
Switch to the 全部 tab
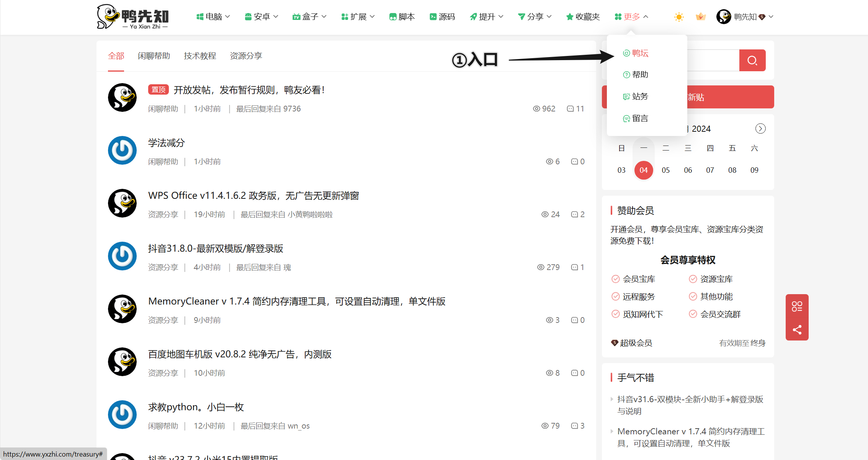coord(116,56)
